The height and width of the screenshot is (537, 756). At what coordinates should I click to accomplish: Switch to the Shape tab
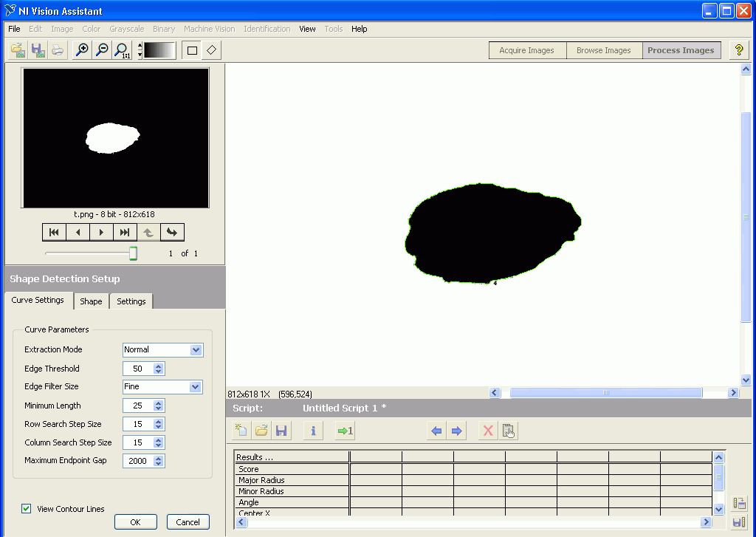[91, 301]
